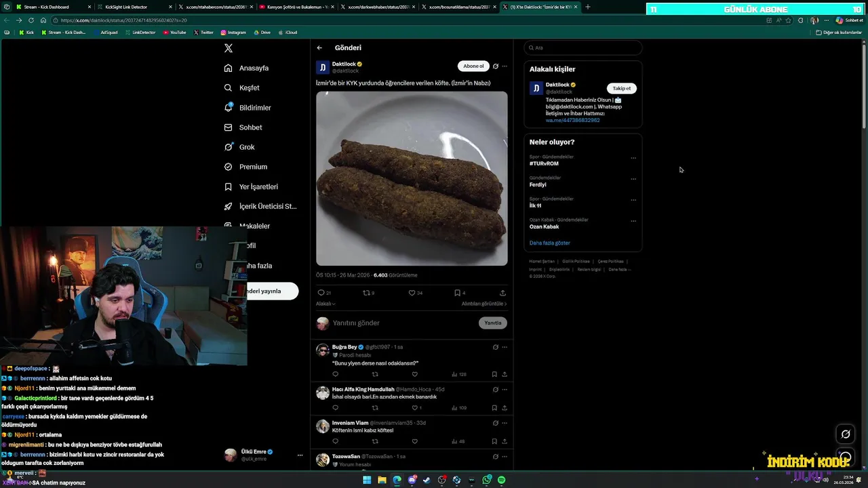The image size is (868, 488).
Task: Open Sohbet messages page
Action: [243, 127]
